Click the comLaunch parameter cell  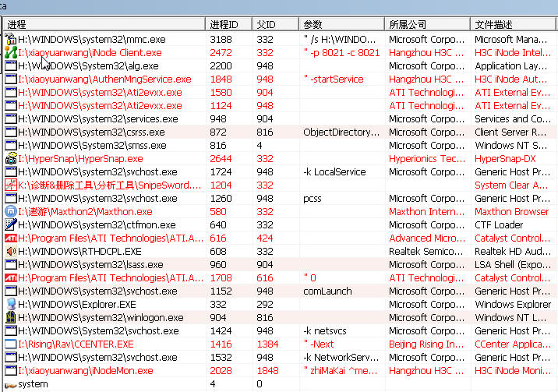click(x=327, y=291)
